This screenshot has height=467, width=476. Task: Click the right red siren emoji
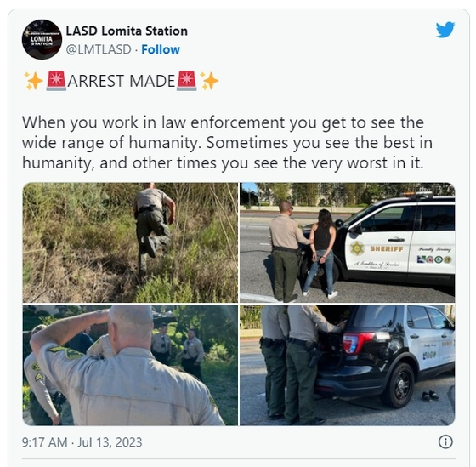click(187, 81)
